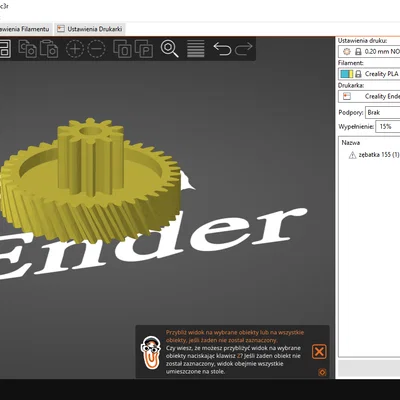Click the warning icon beside zębatka 155
This screenshot has width=400, height=400.
(x=352, y=155)
